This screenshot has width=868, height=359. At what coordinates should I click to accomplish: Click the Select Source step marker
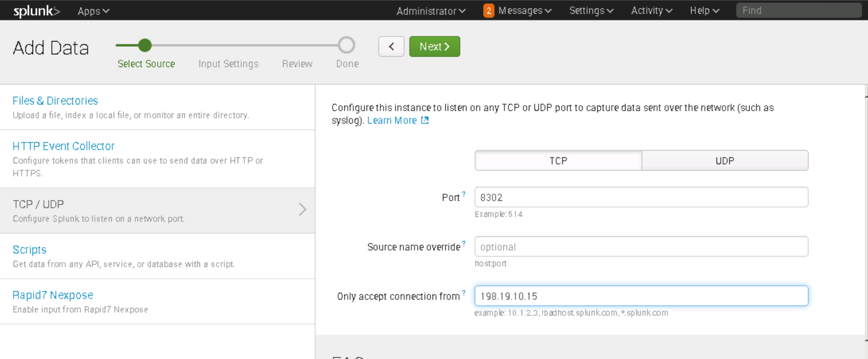pyautogui.click(x=145, y=45)
